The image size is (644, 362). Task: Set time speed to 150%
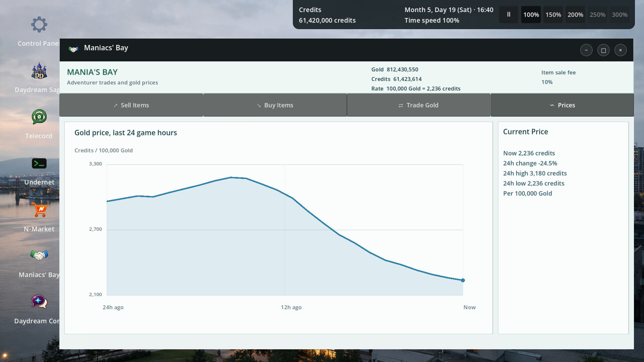(553, 14)
